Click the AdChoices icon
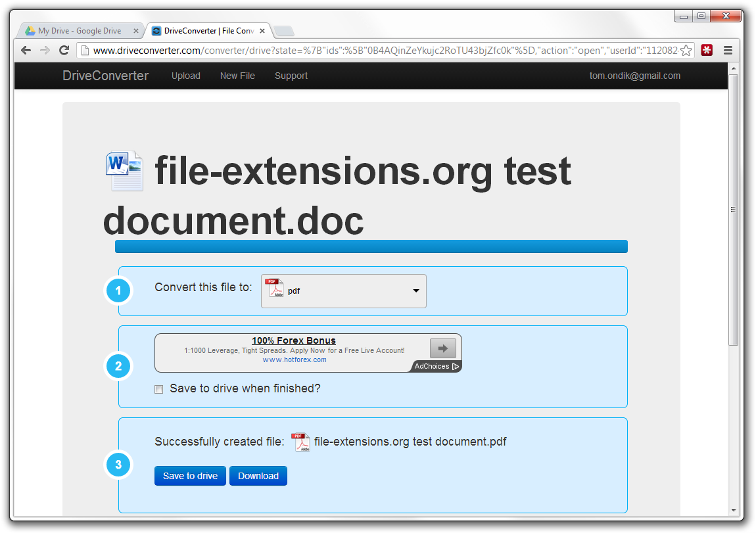 pyautogui.click(x=456, y=366)
